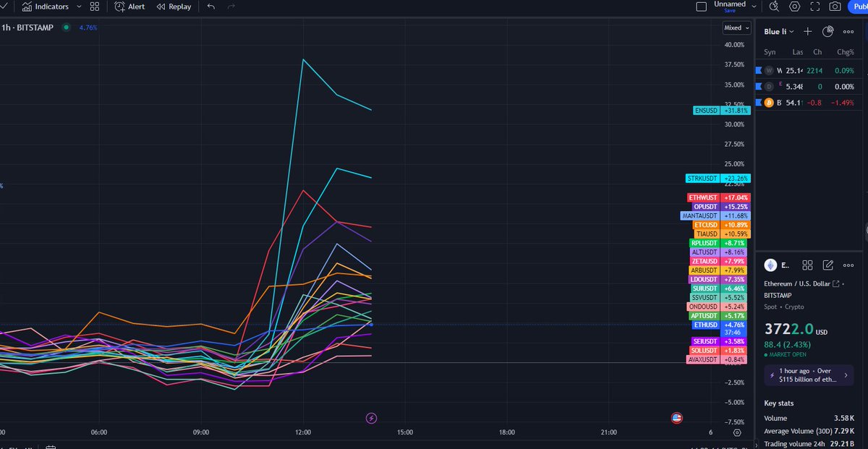Open the heatmap pie-chart icon in the watchlist
This screenshot has height=449, width=868.
click(x=827, y=31)
